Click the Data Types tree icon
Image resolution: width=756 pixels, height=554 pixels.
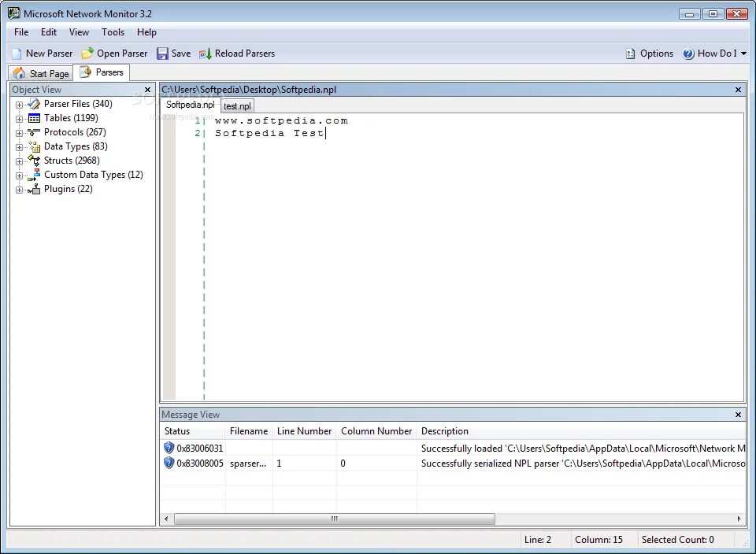pyautogui.click(x=34, y=146)
